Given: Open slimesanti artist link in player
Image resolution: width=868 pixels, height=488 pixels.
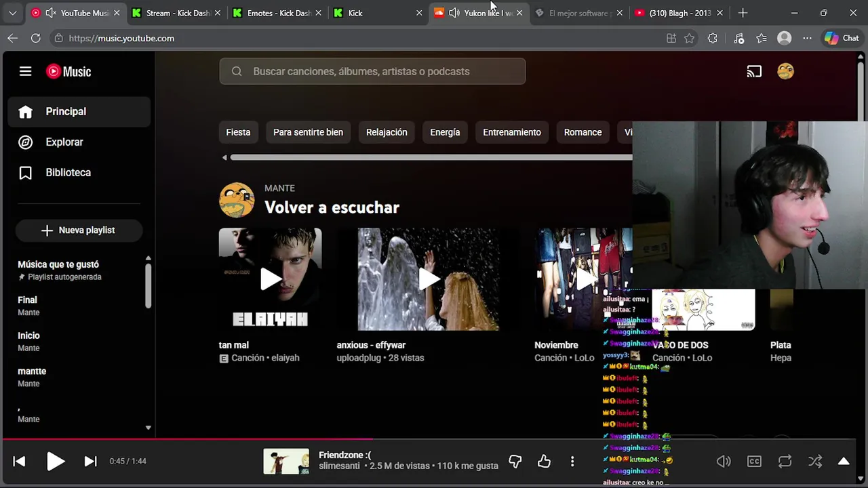Looking at the screenshot, I should coord(340,466).
